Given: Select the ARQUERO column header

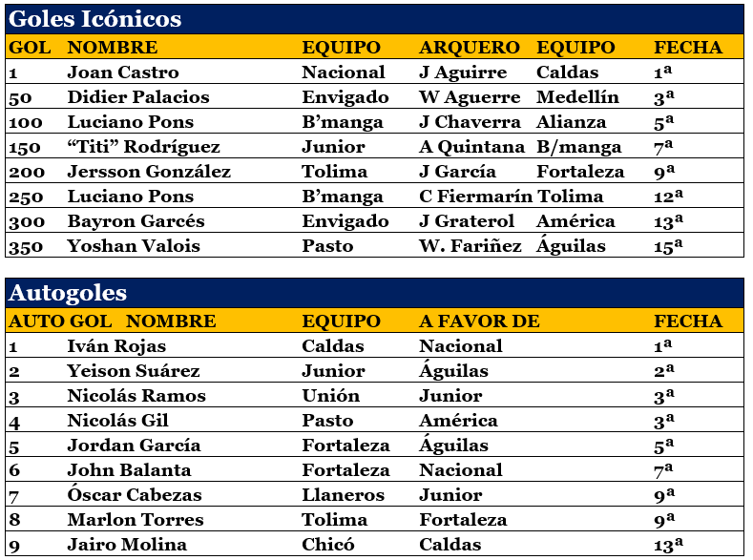Looking at the screenshot, I should point(470,48).
